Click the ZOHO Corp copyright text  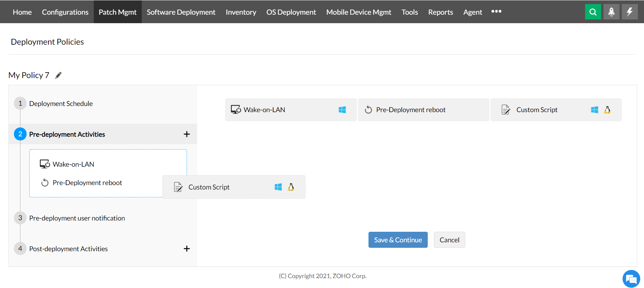[x=323, y=276]
